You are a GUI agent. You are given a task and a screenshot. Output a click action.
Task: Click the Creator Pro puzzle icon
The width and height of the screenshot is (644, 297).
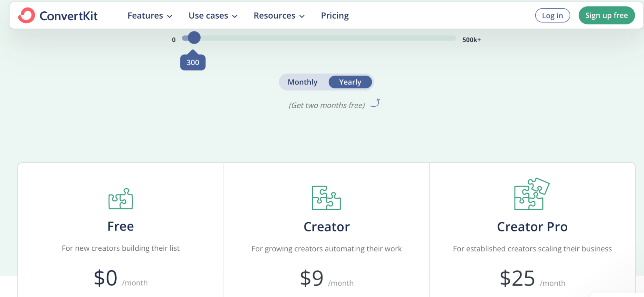(532, 194)
